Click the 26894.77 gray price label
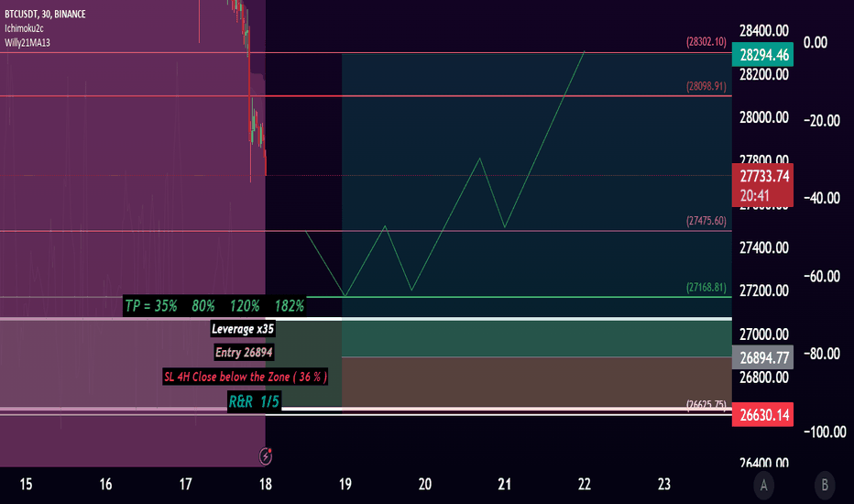Image resolution: width=854 pixels, height=504 pixels. [x=762, y=357]
